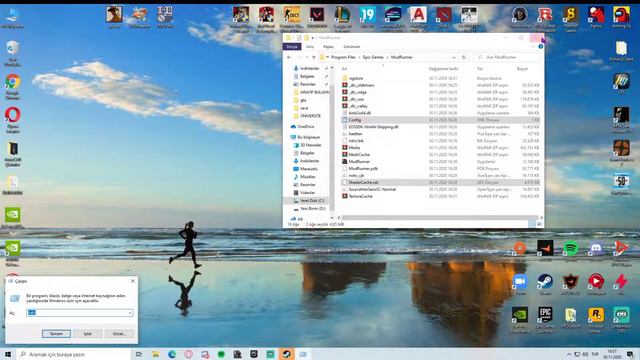Click Gözat button in Run dialog

coord(119,333)
